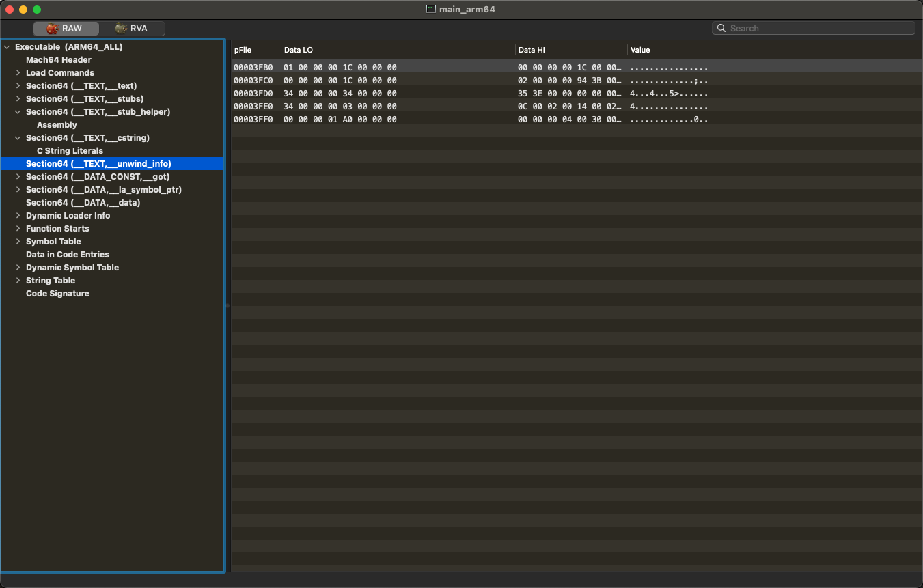Select row with offset 00003FB0
This screenshot has width=923, height=588.
(x=577, y=68)
